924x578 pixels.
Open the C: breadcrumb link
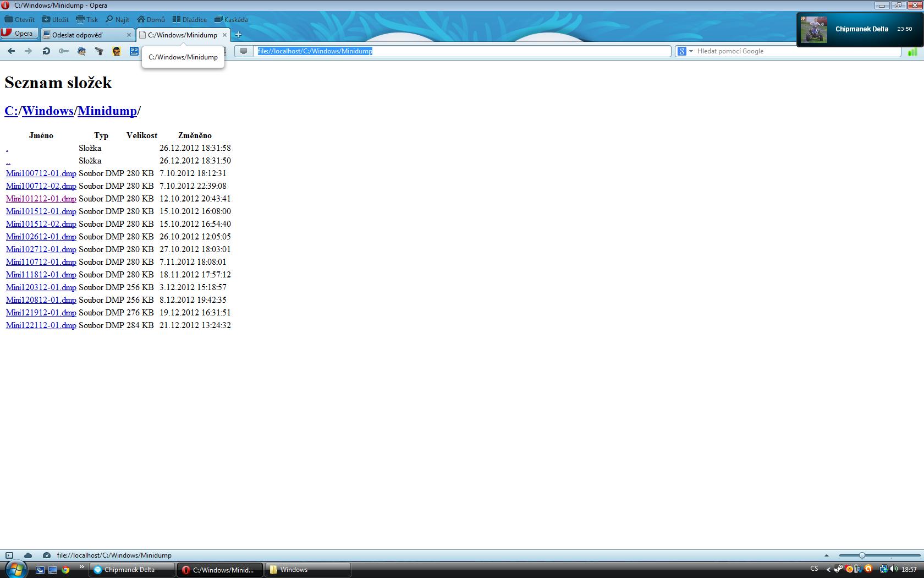coord(11,111)
